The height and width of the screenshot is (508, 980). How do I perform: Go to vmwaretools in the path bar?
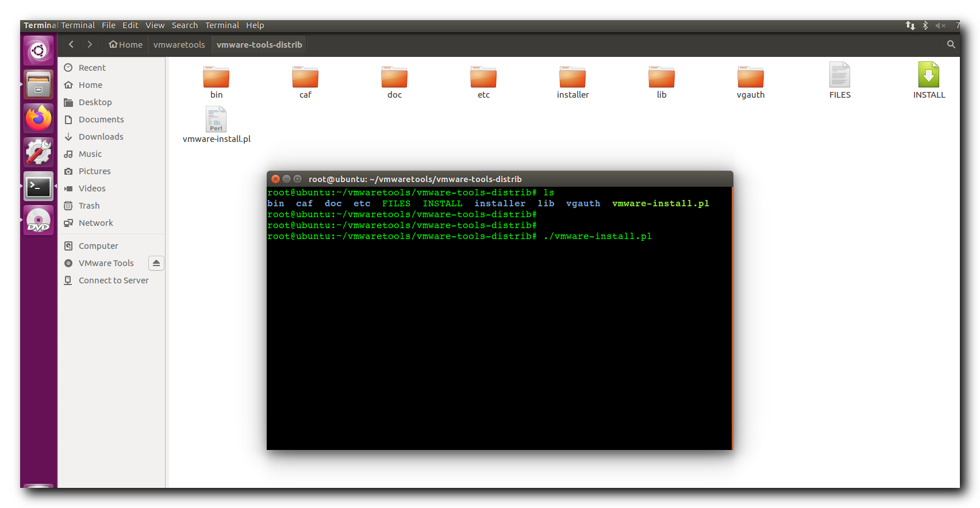click(179, 44)
